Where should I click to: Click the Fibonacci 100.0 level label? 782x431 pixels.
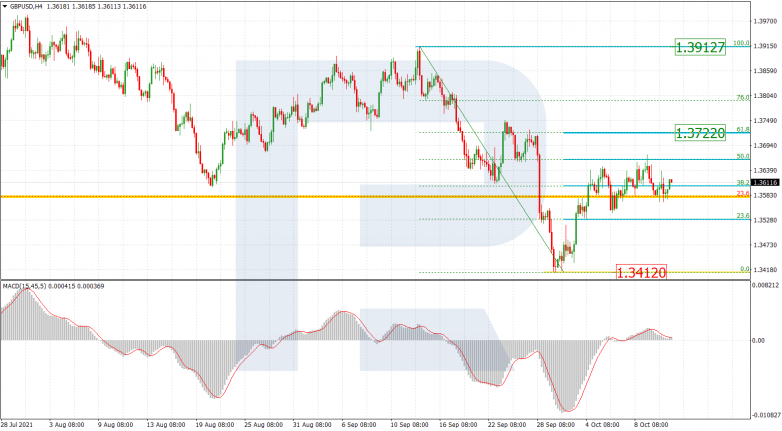tap(741, 43)
